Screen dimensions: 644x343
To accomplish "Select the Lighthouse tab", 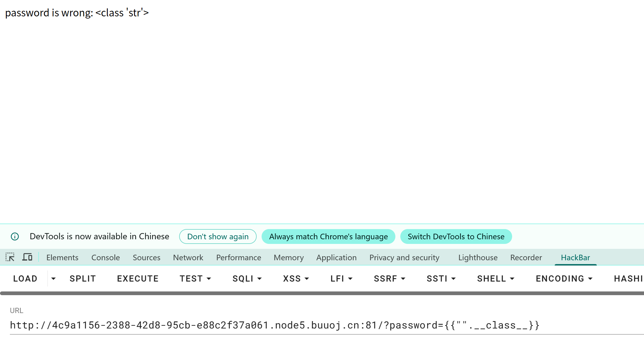I will [478, 257].
